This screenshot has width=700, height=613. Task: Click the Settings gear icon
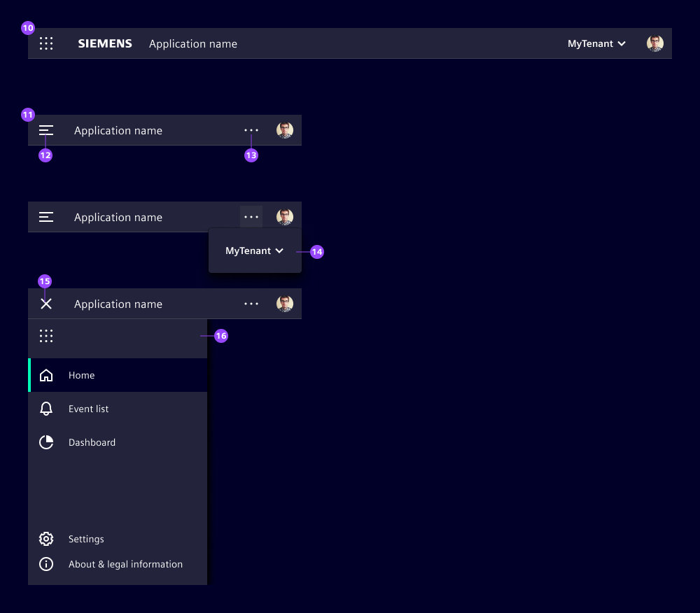(46, 539)
